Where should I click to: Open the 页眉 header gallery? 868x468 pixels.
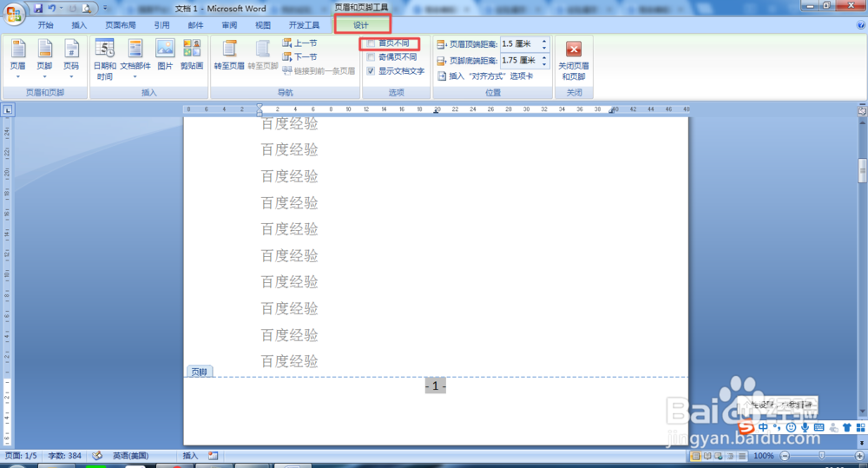(17, 59)
